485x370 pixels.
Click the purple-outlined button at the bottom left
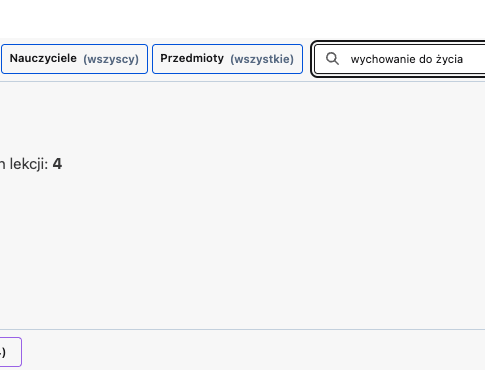click(x=10, y=352)
